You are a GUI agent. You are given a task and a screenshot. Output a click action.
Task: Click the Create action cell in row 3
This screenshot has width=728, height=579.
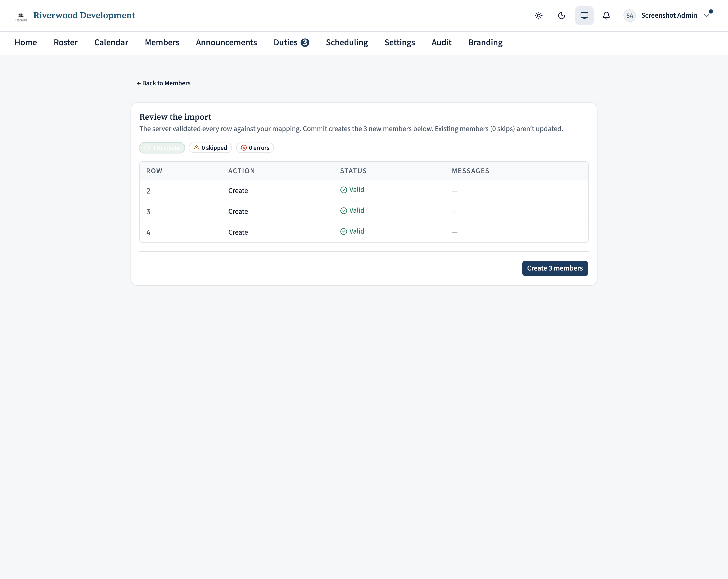[238, 211]
